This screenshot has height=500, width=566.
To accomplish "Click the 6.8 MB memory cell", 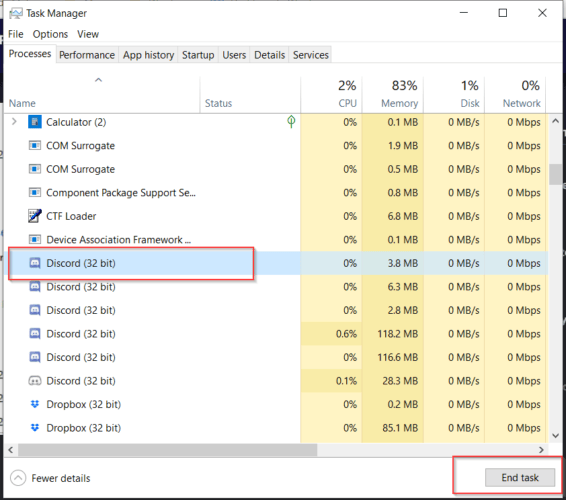I will click(x=393, y=216).
